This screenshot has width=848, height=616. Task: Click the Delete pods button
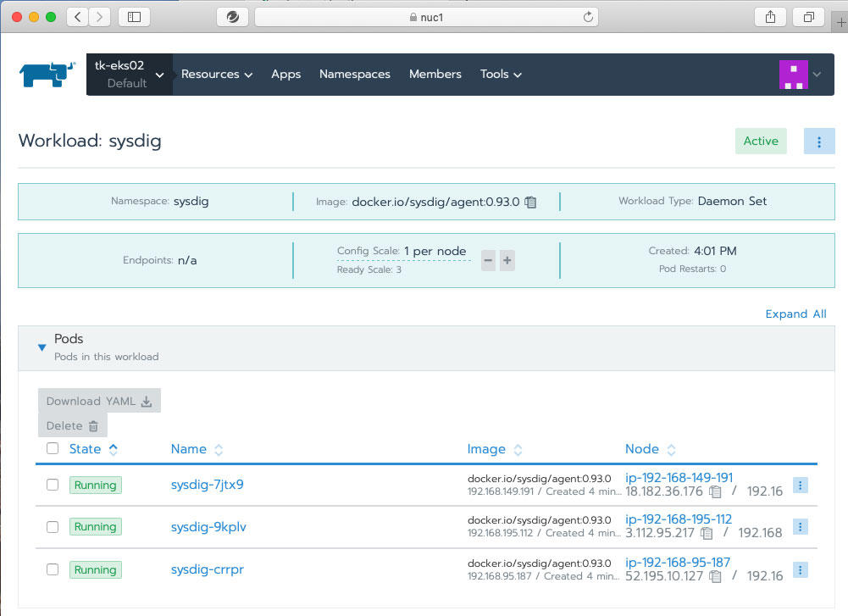pyautogui.click(x=73, y=425)
